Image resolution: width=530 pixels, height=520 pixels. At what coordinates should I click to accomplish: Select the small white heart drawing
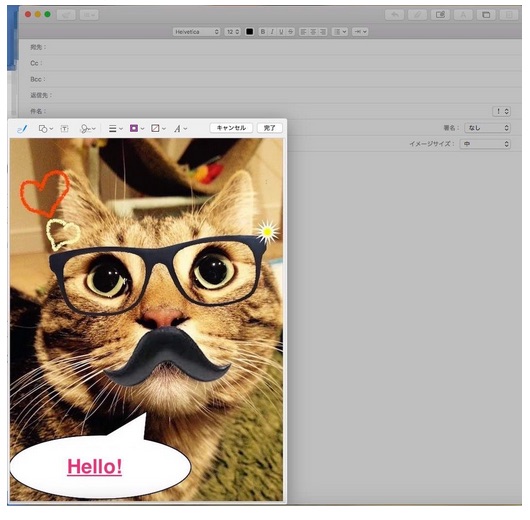tap(63, 234)
